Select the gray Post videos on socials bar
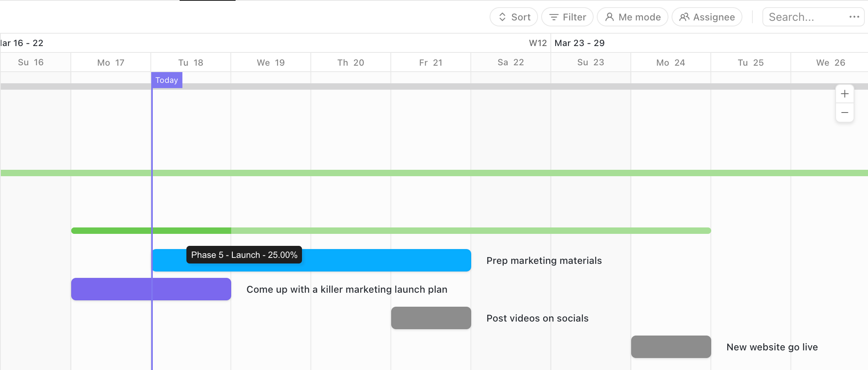This screenshot has width=868, height=370. (x=431, y=318)
